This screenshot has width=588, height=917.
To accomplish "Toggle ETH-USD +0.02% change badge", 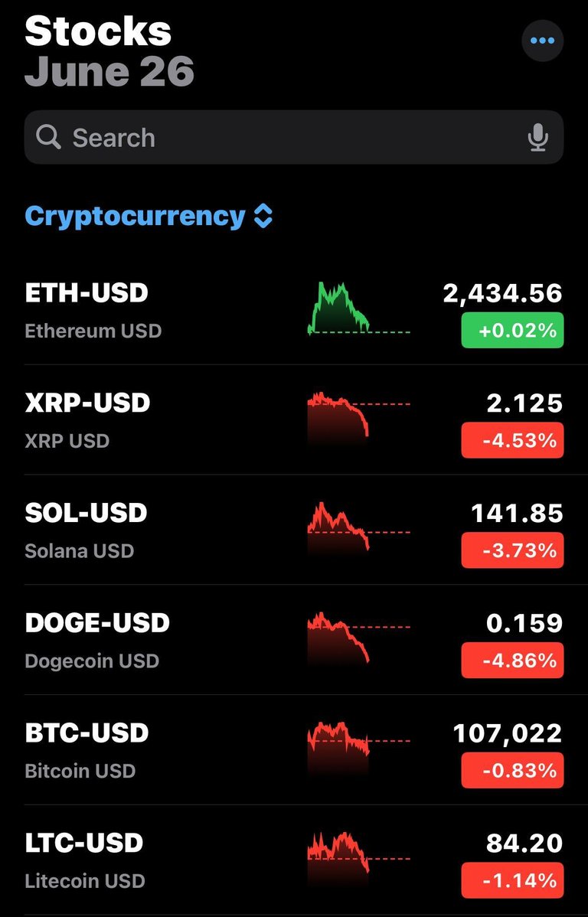I will (512, 331).
